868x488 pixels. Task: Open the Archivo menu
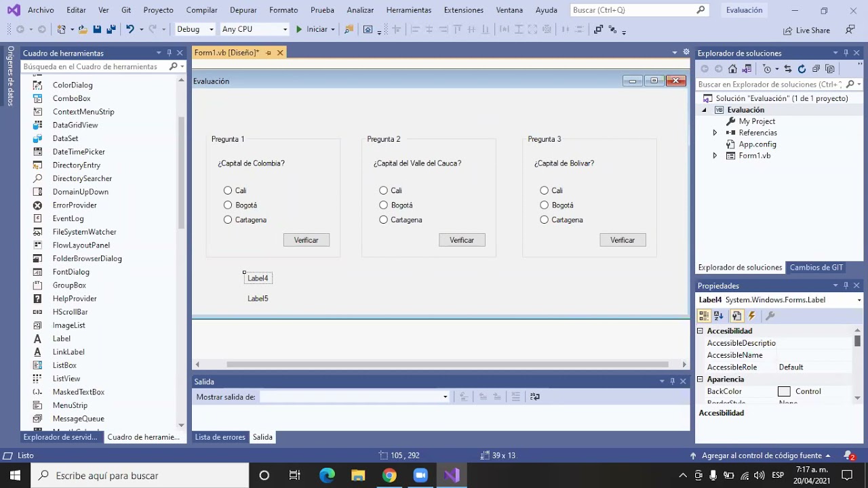tap(41, 10)
